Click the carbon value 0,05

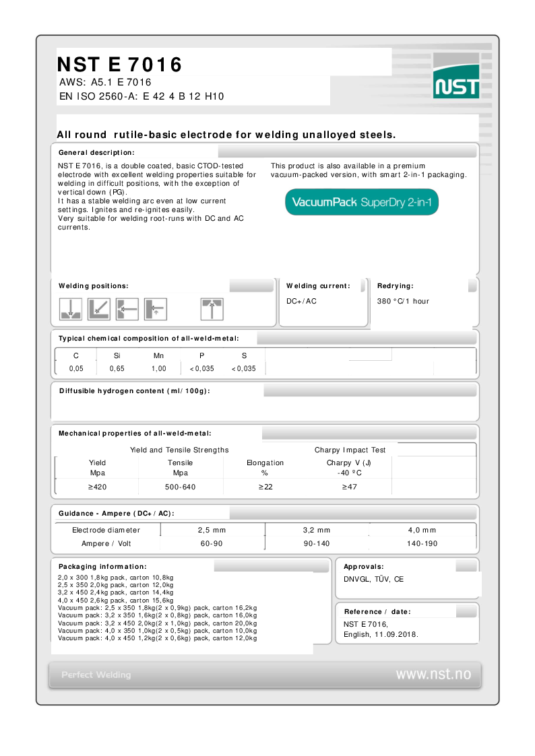76,369
